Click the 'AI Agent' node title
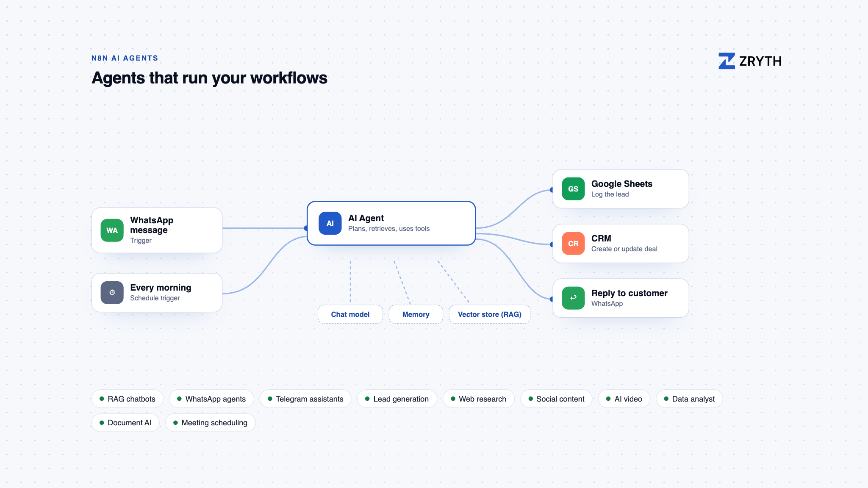Image resolution: width=868 pixels, height=488 pixels. point(366,218)
